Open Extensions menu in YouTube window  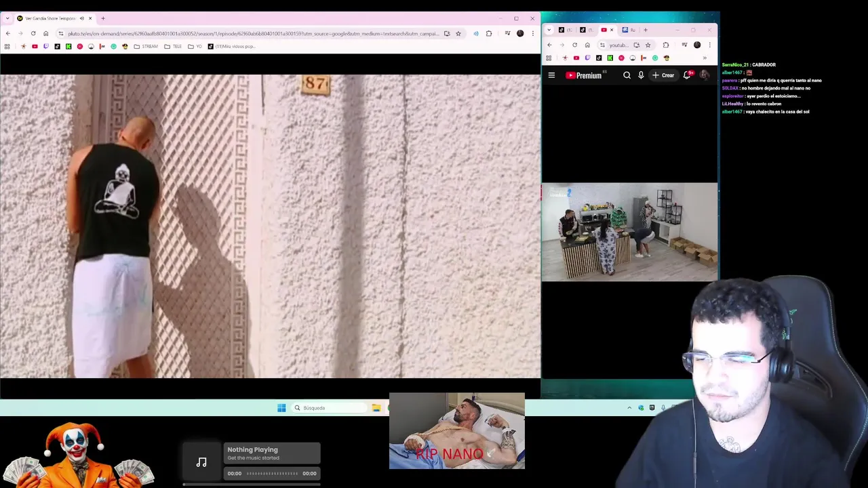[x=665, y=45]
